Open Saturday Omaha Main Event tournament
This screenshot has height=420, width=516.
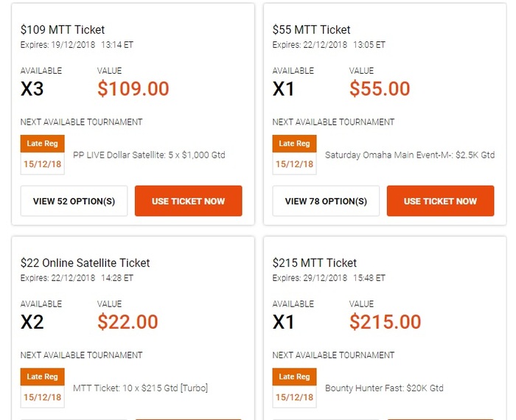[409, 155]
